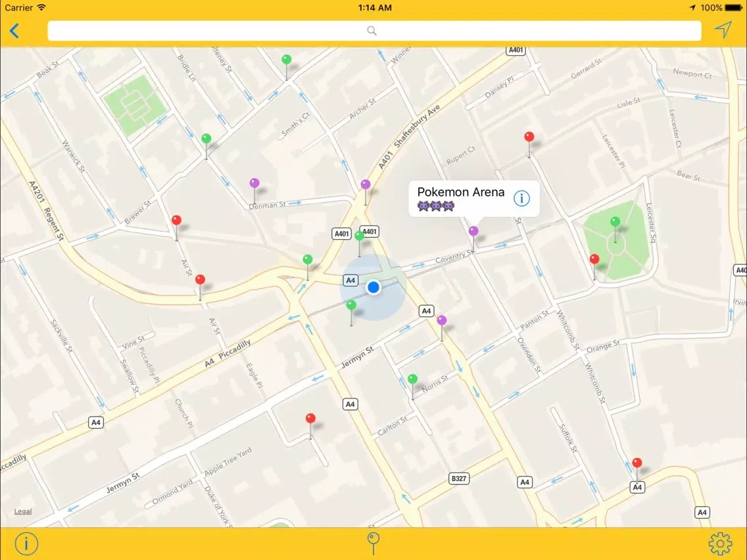
Task: Tap the location arrow icon
Action: [x=723, y=30]
